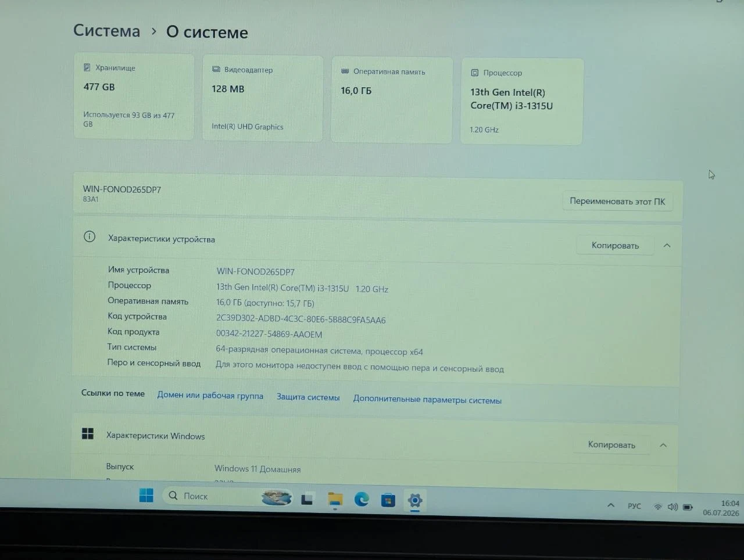Viewport: 744px width, 560px height.
Task: Go back to Система breadcrumb
Action: 107,31
